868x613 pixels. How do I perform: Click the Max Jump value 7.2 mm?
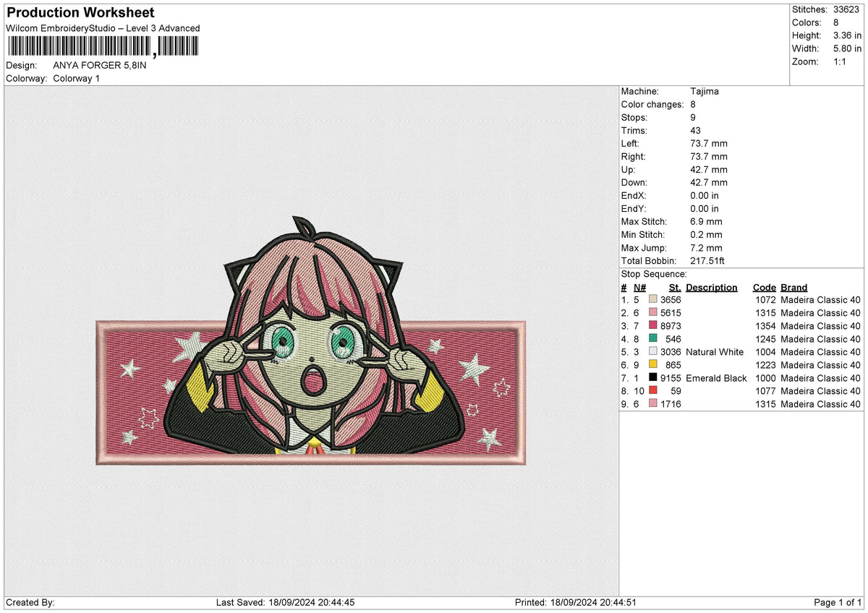(x=706, y=248)
